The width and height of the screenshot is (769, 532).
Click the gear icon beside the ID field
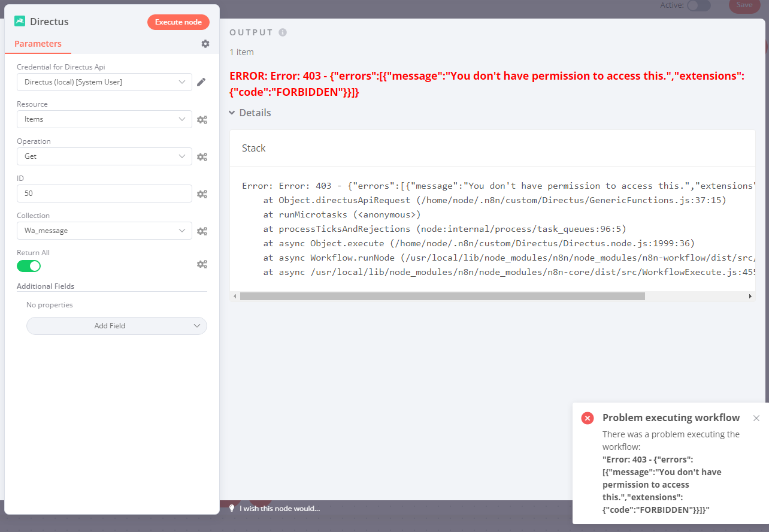tap(202, 194)
